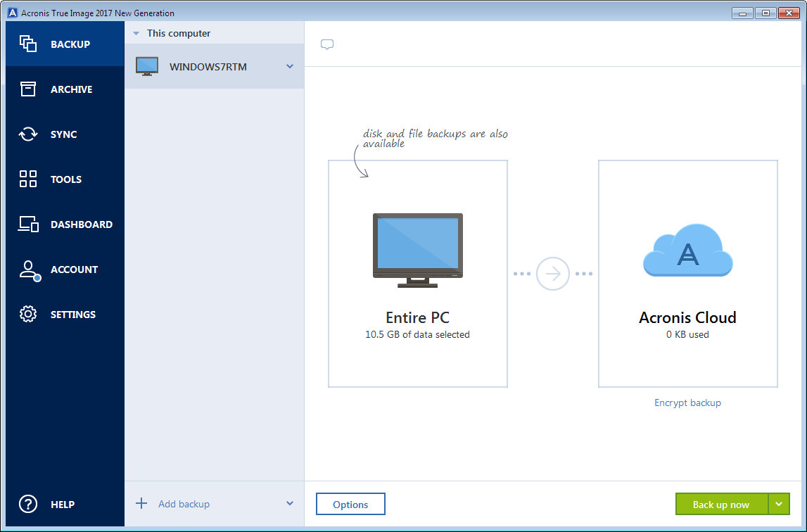The height and width of the screenshot is (532, 807).
Task: Collapse the This computer section triangle
Action: pos(136,34)
